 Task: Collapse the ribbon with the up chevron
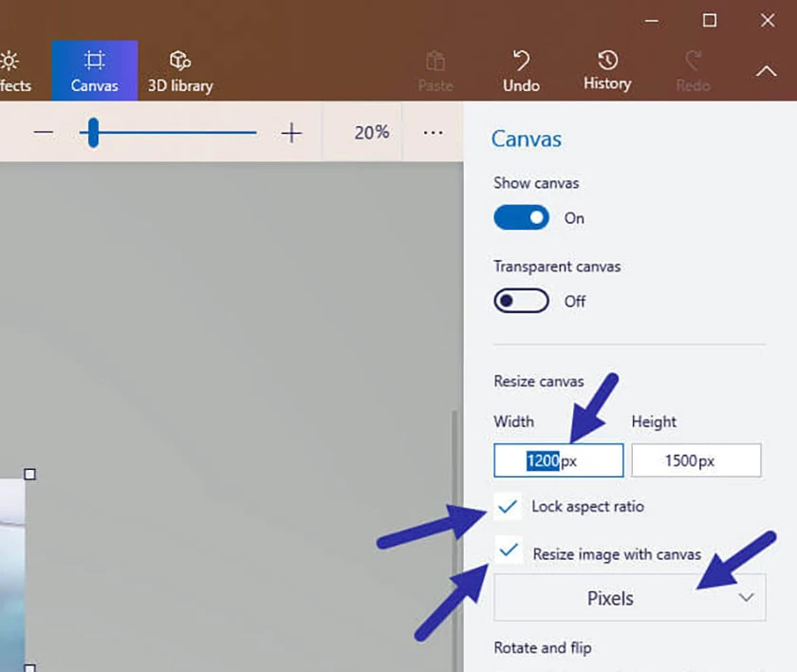(x=766, y=71)
